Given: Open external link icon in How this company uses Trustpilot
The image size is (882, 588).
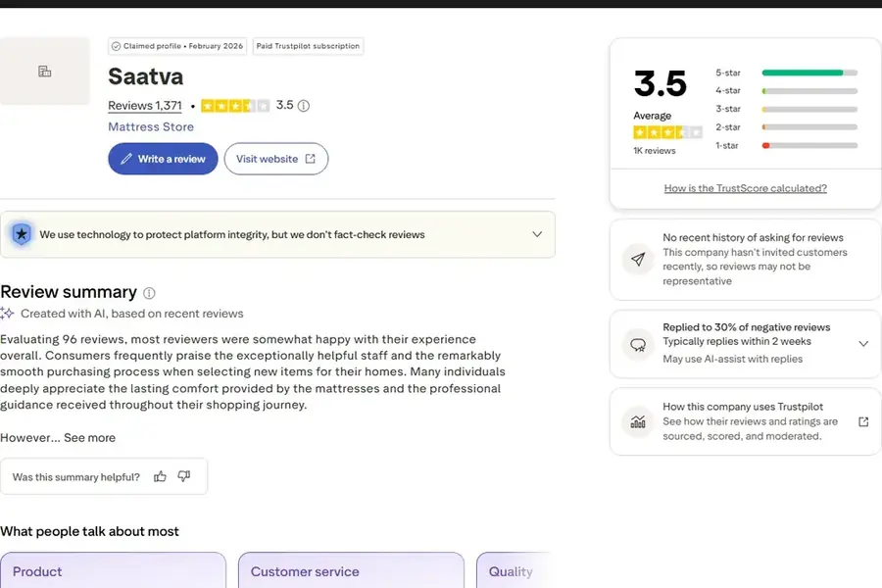Looking at the screenshot, I should click(863, 421).
